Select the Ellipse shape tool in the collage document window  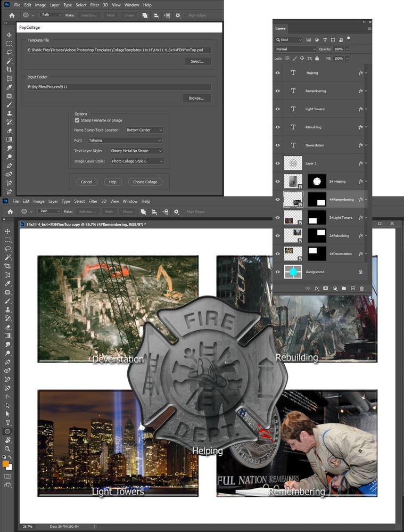coord(7,431)
